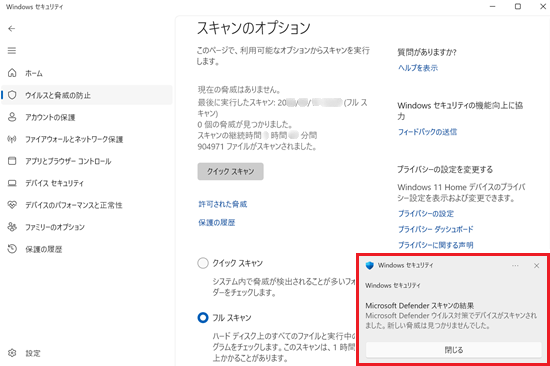
Task: Click the notification Windows Security shield icon
Action: tap(369, 266)
